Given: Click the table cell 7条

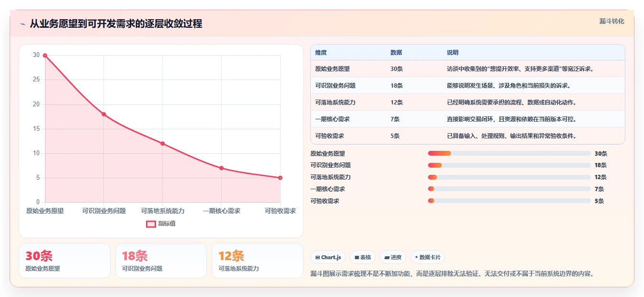Looking at the screenshot, I should [395, 119].
